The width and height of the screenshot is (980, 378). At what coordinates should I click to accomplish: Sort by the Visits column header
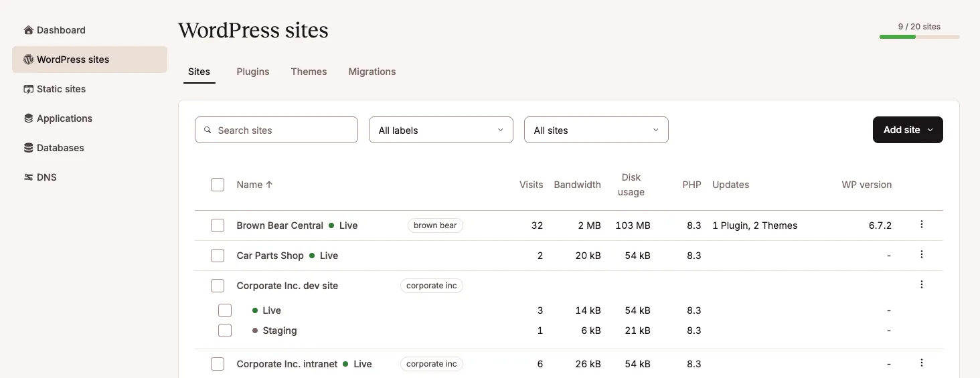click(532, 185)
